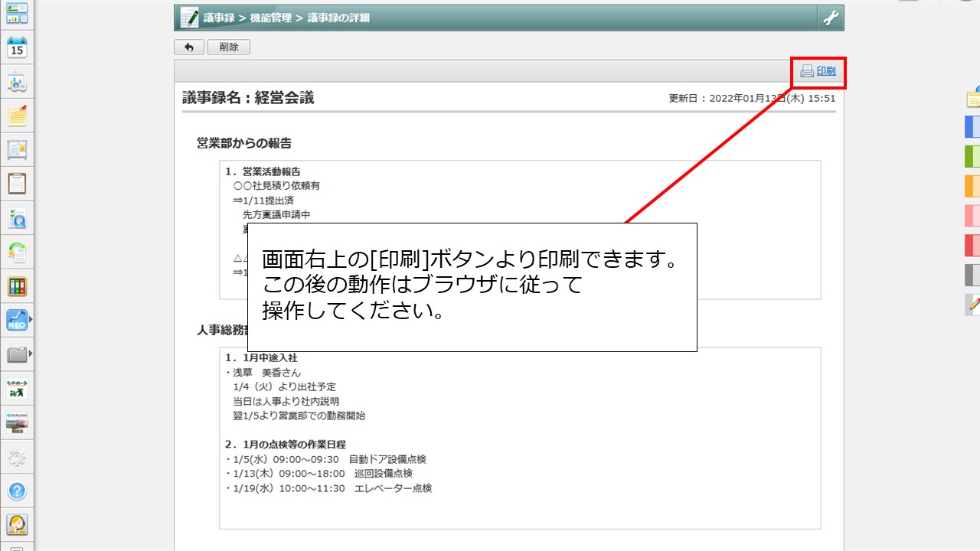This screenshot has height=551, width=980.
Task: Open the portal dashboard icon at sidebar top
Action: coord(17,13)
